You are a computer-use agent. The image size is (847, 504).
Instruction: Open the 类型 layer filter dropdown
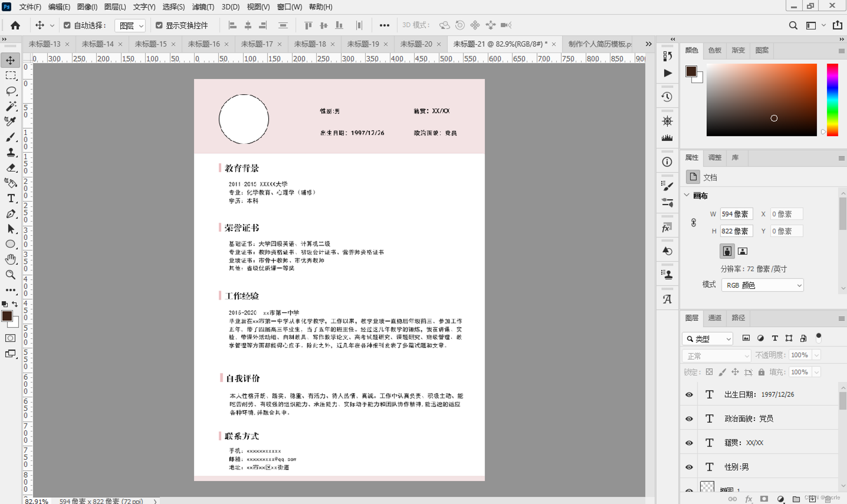coord(707,339)
